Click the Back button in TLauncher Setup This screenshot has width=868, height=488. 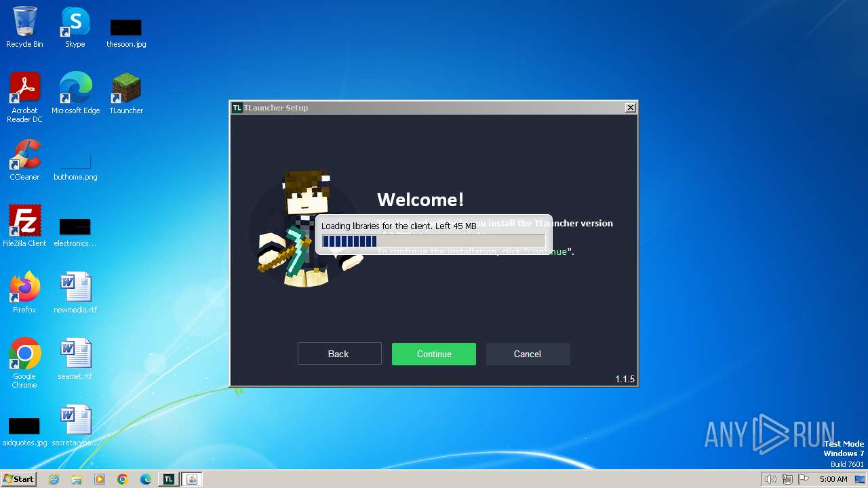(339, 354)
